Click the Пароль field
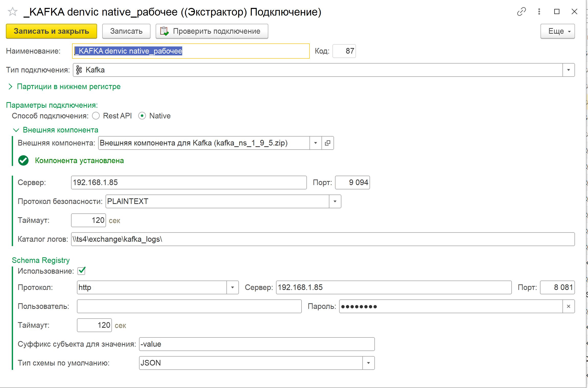 451,306
